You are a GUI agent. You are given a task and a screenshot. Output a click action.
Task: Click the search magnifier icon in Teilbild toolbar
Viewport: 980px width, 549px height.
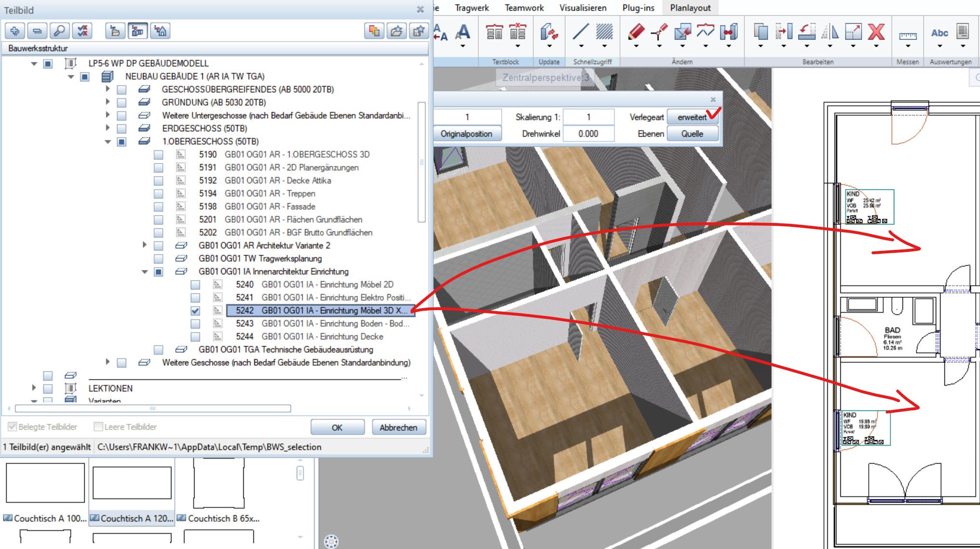tap(60, 31)
